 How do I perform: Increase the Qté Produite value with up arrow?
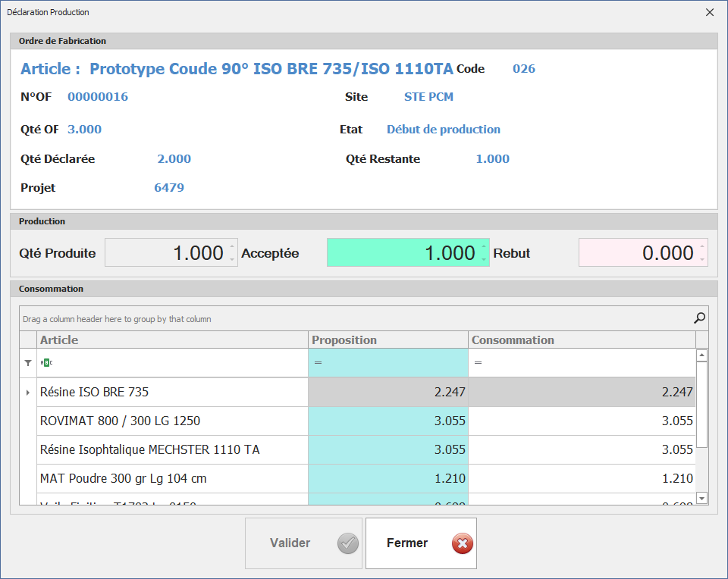(232, 246)
